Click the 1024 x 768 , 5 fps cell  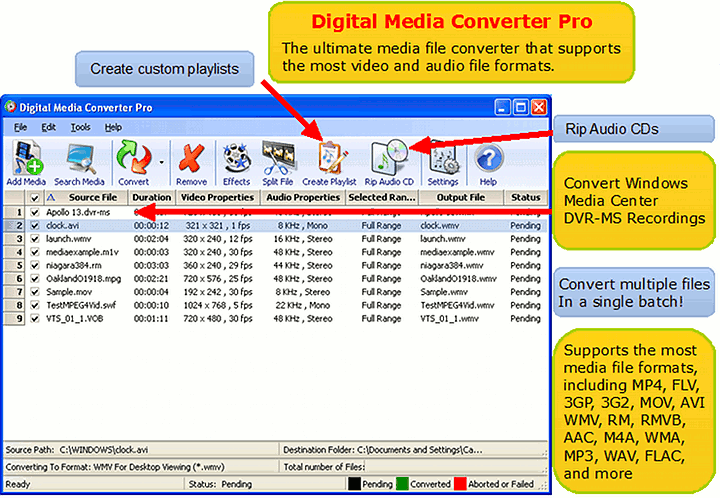pyautogui.click(x=218, y=305)
